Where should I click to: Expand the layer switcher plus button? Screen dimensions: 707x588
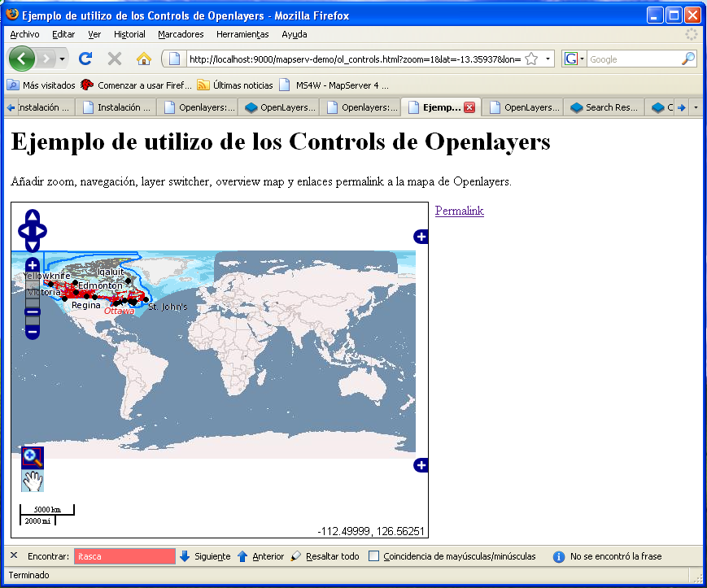(x=421, y=237)
